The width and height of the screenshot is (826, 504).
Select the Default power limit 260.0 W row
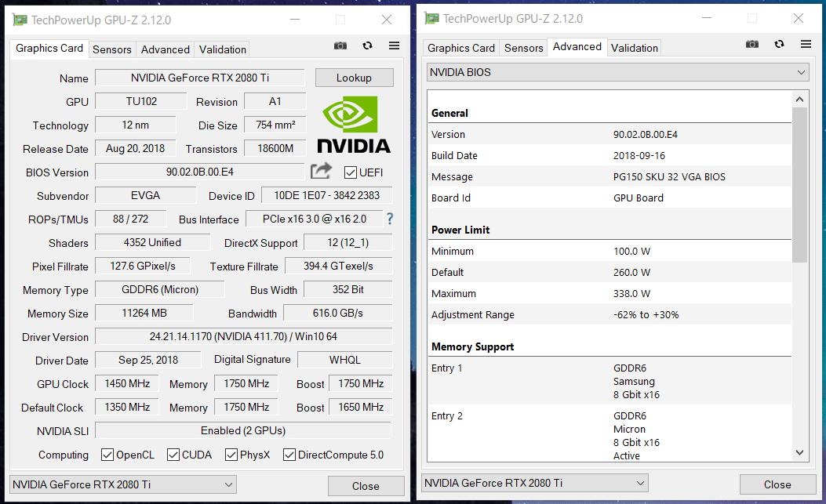click(x=609, y=272)
